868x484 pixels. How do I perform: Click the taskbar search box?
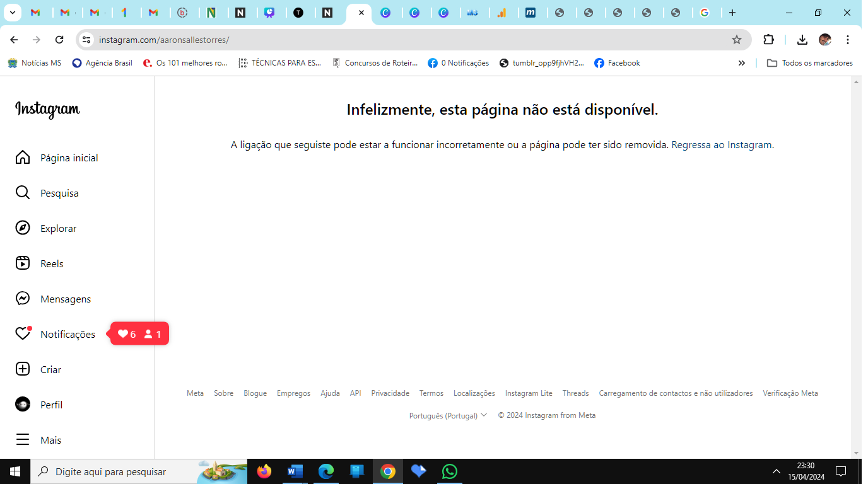139,471
